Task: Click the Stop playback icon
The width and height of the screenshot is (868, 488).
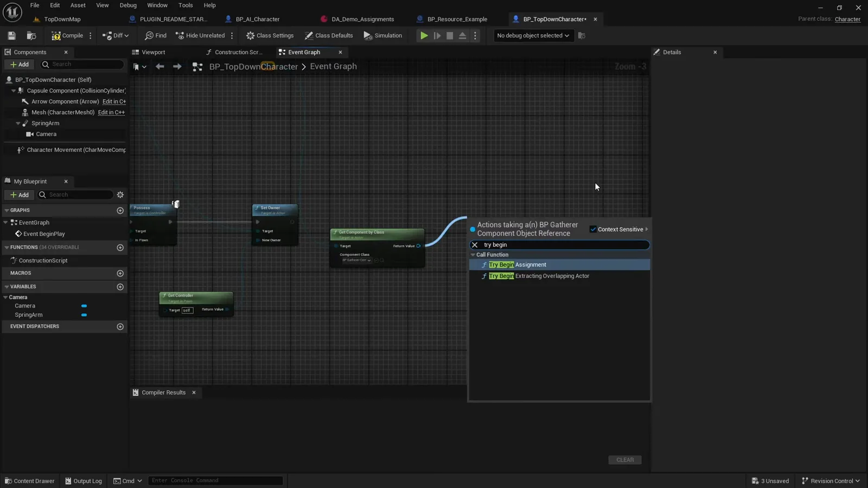Action: point(450,36)
